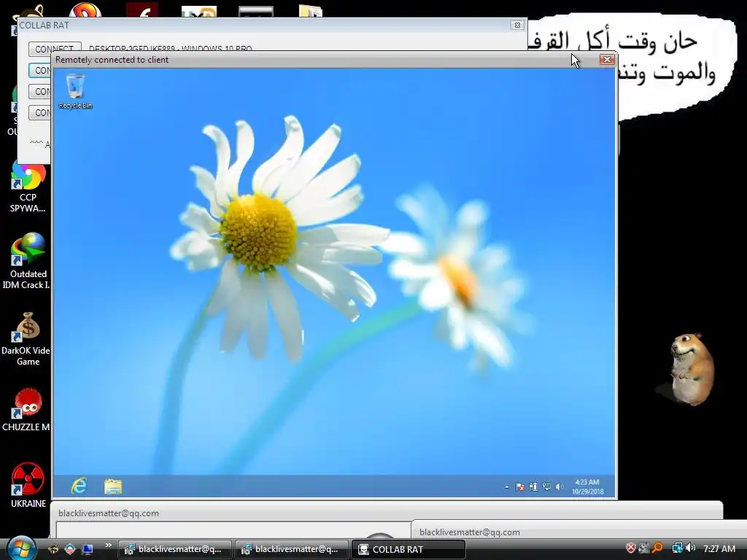Open network icon in the remote client tray
This screenshot has height=560, width=747.
(546, 486)
